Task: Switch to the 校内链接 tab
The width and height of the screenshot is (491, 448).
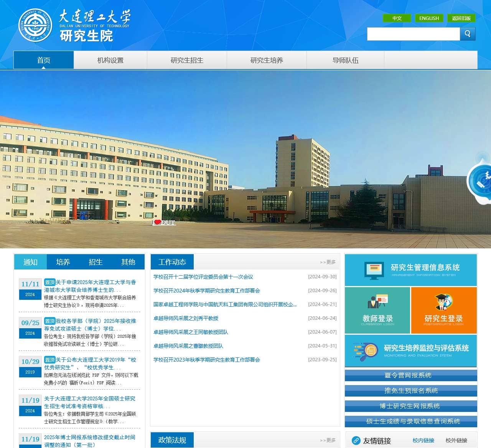Action: point(423,440)
